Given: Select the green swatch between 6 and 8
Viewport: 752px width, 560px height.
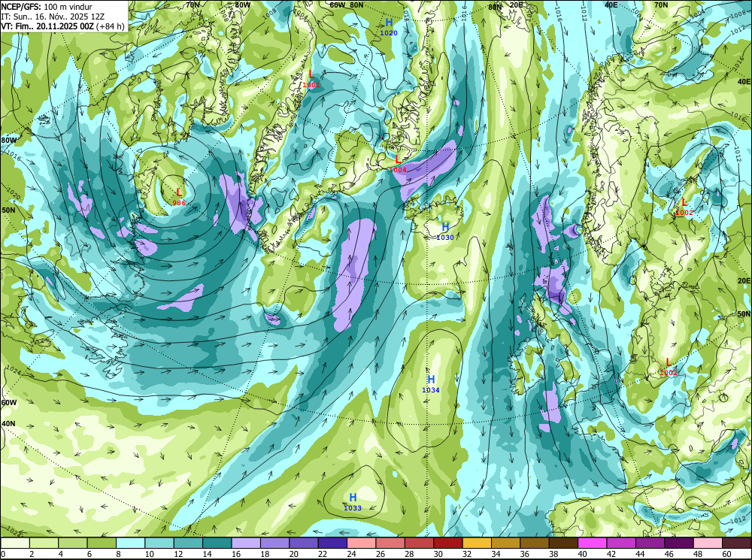Looking at the screenshot, I should tap(102, 543).
